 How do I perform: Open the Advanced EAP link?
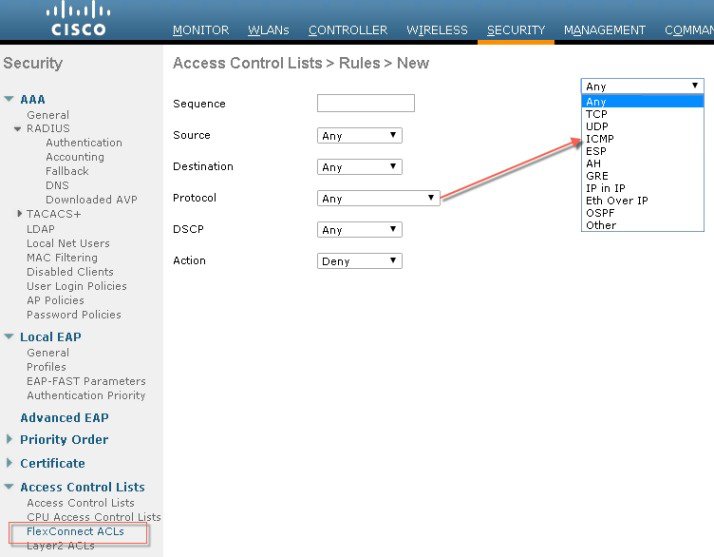tap(64, 418)
